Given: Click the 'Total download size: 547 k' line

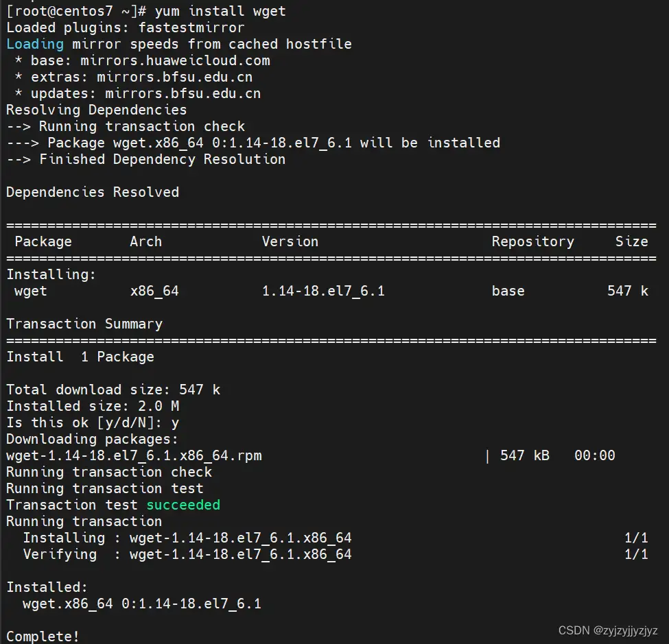Looking at the screenshot, I should [x=113, y=390].
